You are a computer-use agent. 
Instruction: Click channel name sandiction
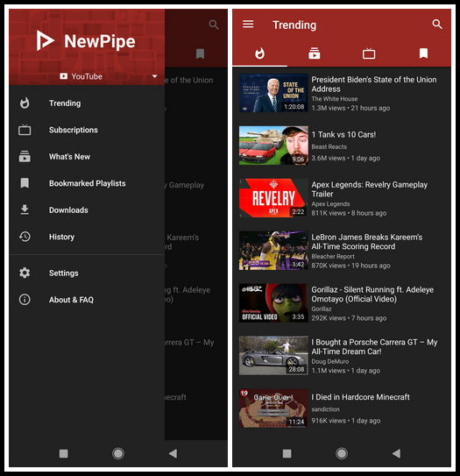pyautogui.click(x=325, y=409)
